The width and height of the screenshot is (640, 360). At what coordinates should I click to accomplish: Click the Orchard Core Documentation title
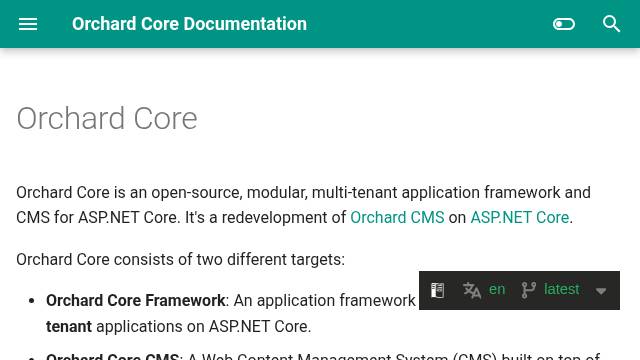(x=189, y=24)
